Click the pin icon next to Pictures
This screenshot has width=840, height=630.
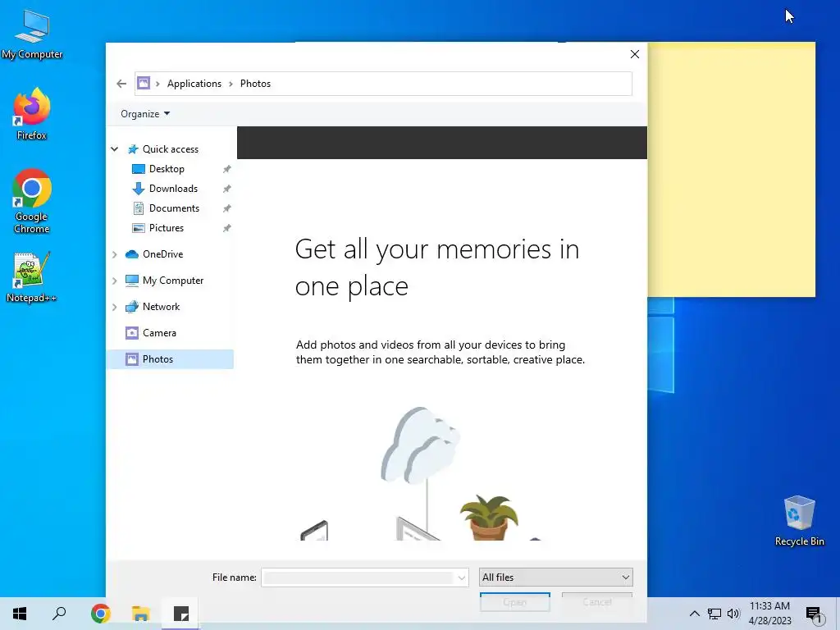227,229
